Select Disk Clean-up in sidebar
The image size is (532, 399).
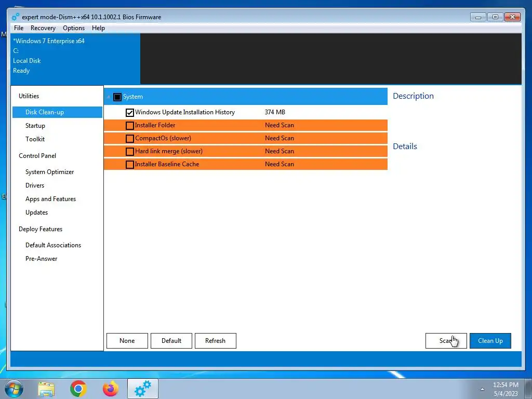tap(57, 112)
